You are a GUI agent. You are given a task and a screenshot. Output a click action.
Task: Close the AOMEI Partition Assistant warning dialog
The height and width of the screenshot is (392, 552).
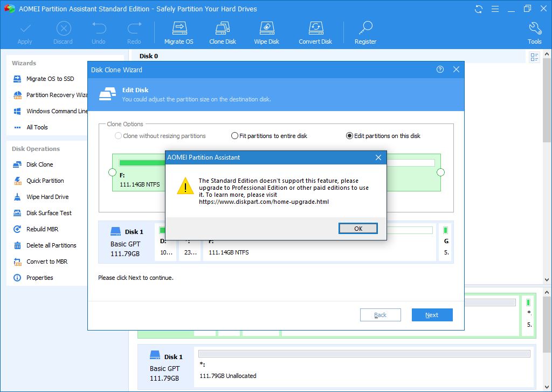[378, 157]
